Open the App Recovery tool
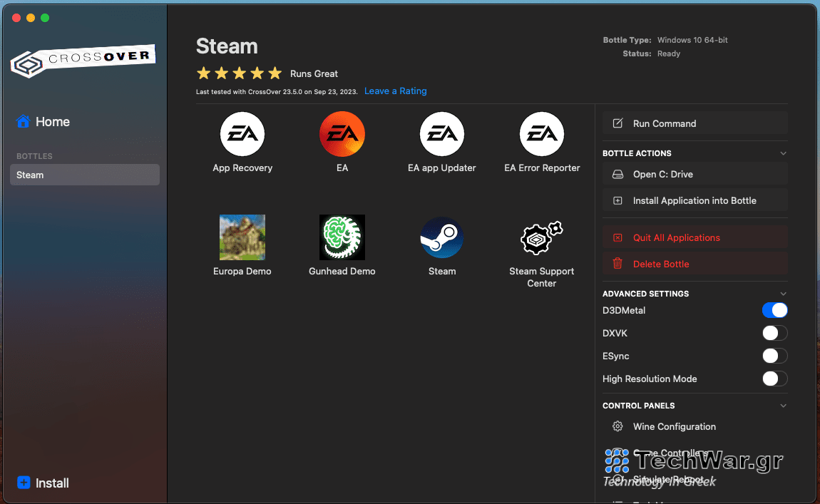The height and width of the screenshot is (504, 820). click(x=242, y=134)
